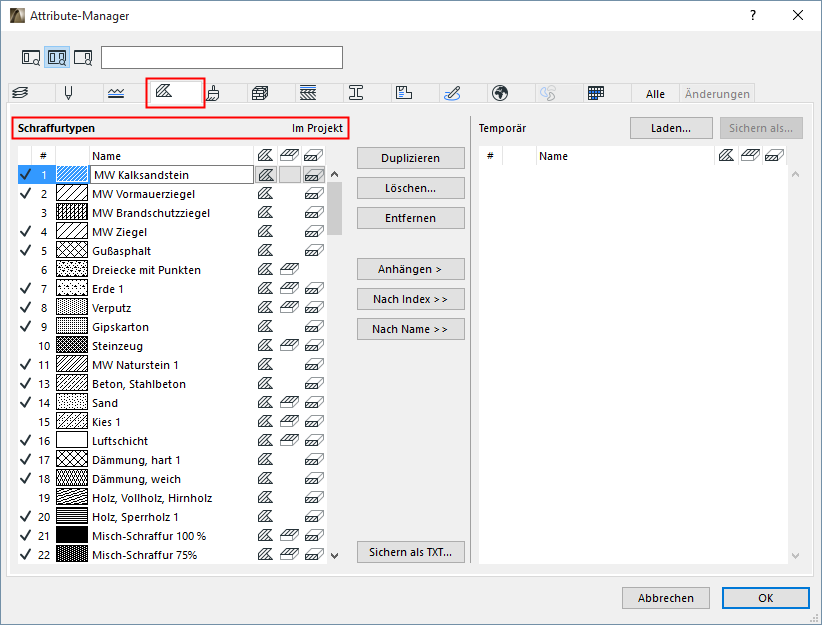Focus the attribute search field
822x625 pixels.
pyautogui.click(x=222, y=57)
